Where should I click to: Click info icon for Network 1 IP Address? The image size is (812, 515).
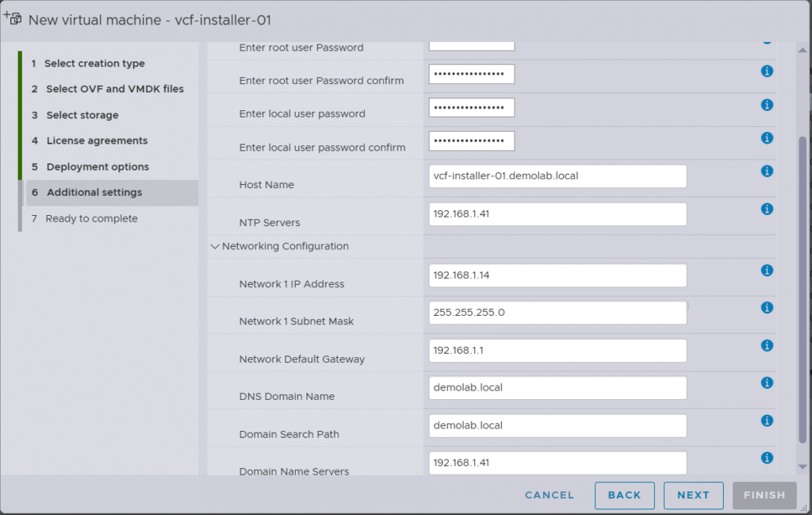point(767,271)
